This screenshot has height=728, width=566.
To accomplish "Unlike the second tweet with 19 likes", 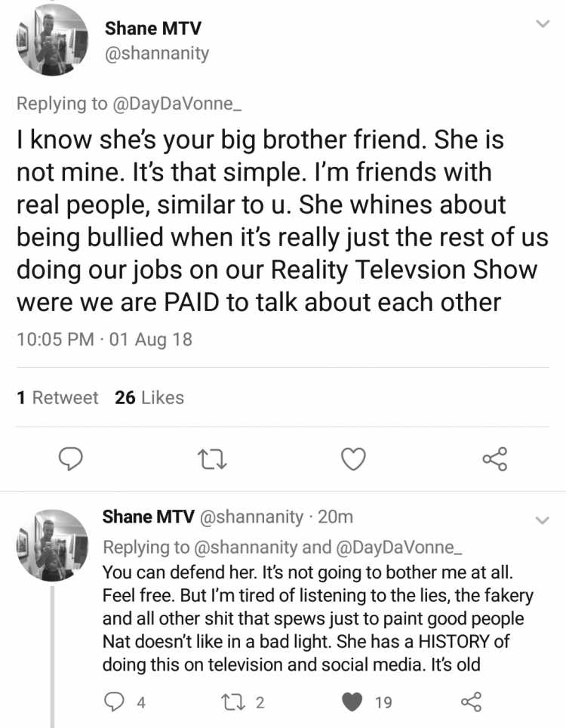I will pos(367,702).
